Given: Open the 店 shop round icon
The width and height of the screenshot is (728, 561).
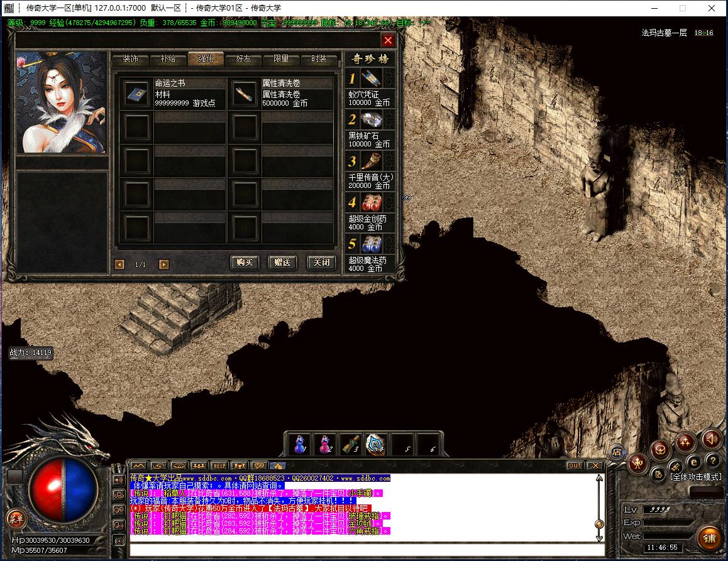Looking at the screenshot, I should [x=617, y=452].
